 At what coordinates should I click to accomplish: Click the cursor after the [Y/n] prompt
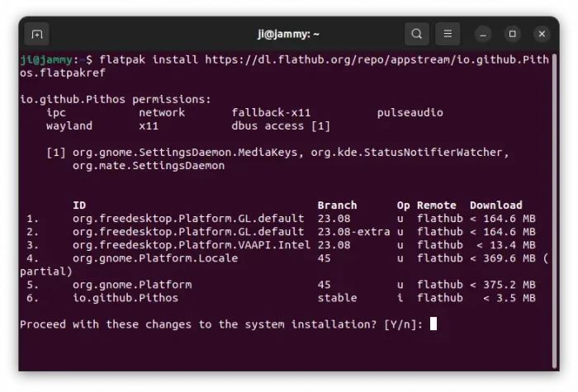(x=433, y=324)
